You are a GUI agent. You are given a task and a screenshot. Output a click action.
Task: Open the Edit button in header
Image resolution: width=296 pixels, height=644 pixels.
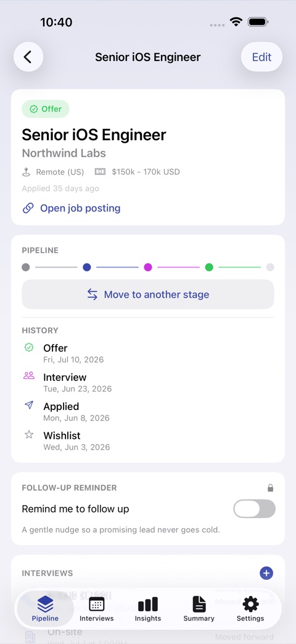(261, 57)
